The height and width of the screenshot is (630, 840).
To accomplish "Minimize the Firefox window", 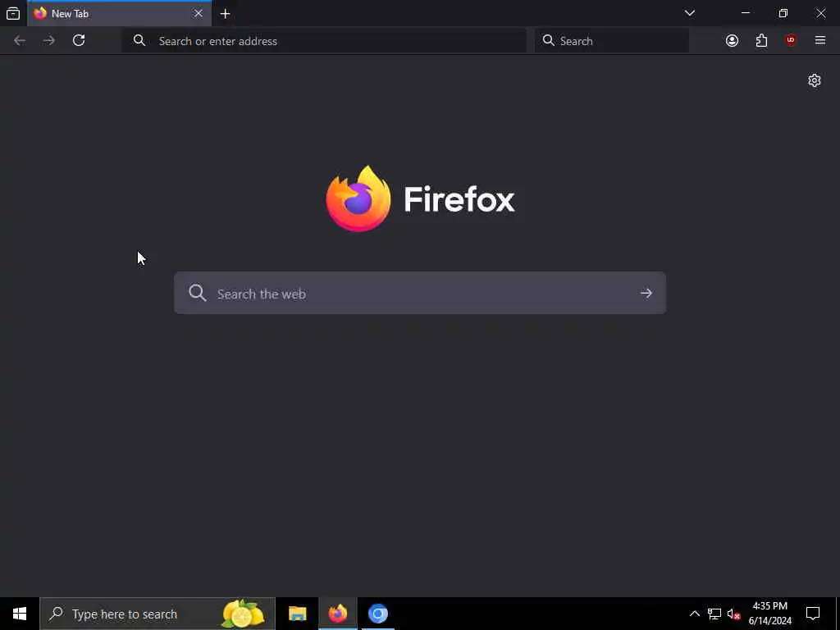I will (x=746, y=13).
